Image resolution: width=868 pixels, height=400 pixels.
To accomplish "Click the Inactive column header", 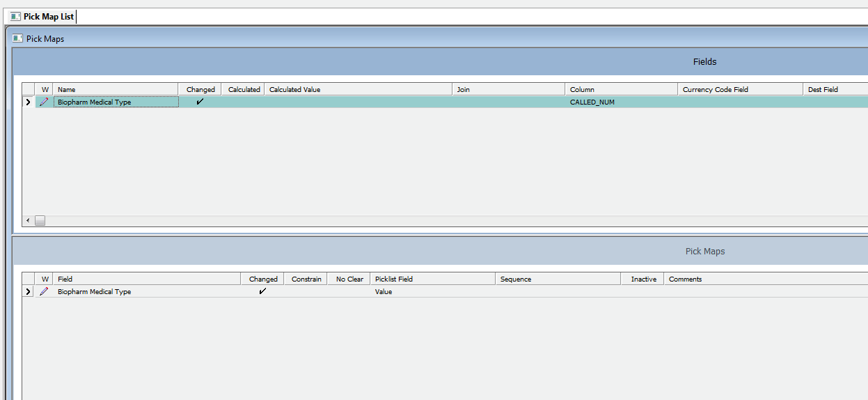I will pyautogui.click(x=642, y=279).
